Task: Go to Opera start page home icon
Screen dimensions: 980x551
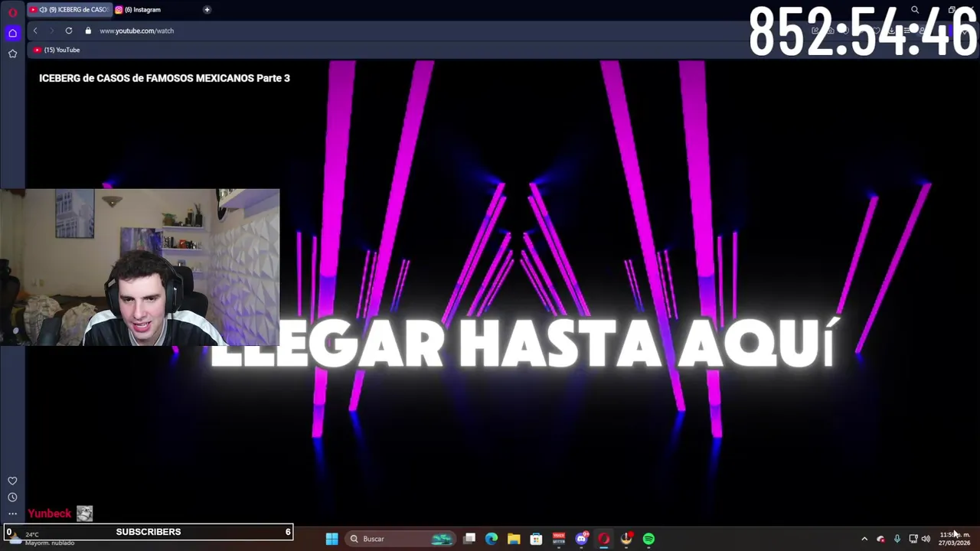Action: [12, 33]
